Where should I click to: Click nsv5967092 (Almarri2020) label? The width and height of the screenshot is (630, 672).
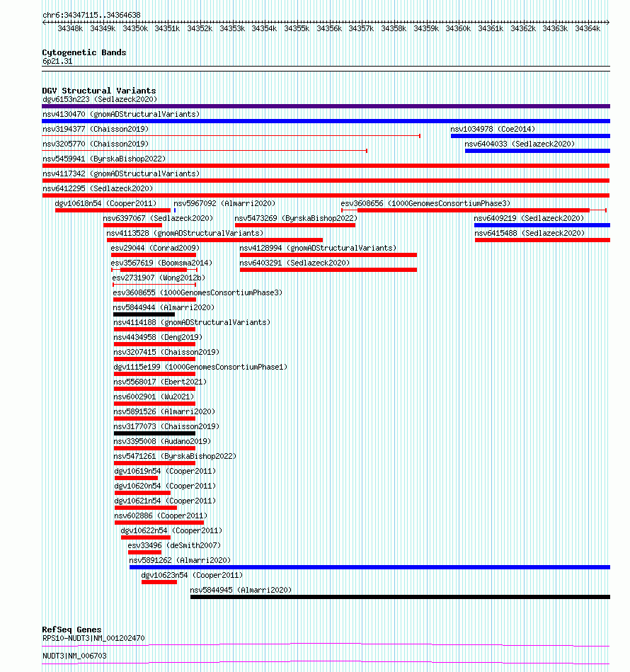224,203
